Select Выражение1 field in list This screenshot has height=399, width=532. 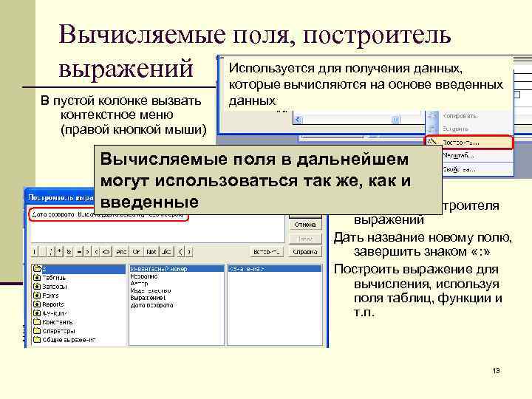(x=148, y=298)
